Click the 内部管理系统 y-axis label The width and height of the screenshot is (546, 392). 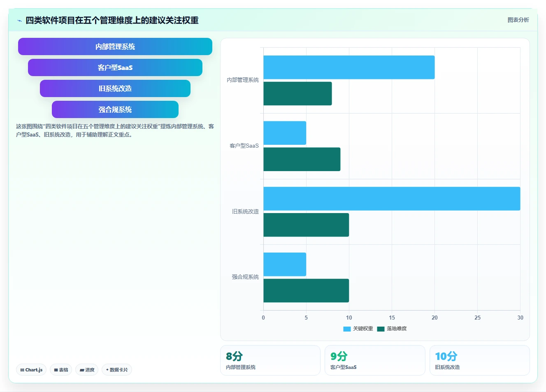tap(243, 80)
